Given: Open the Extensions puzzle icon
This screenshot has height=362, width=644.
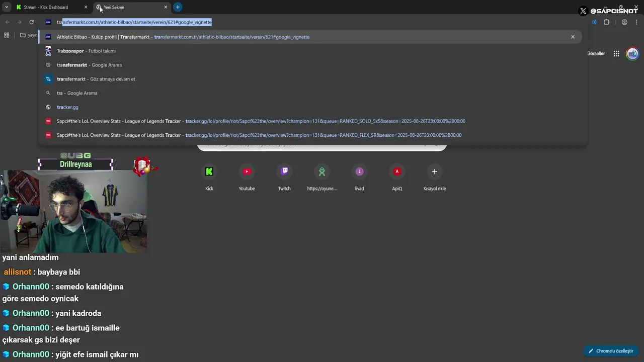Looking at the screenshot, I should [606, 22].
